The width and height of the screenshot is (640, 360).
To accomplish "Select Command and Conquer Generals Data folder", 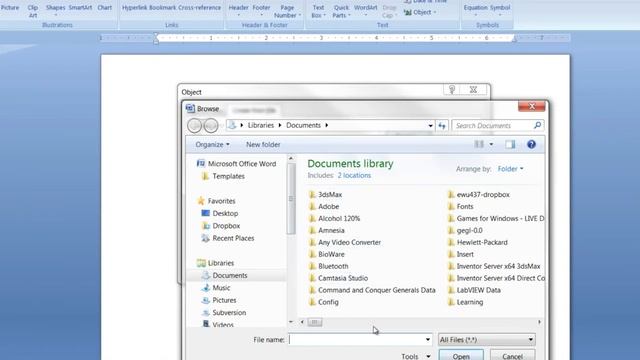I will 372,290.
